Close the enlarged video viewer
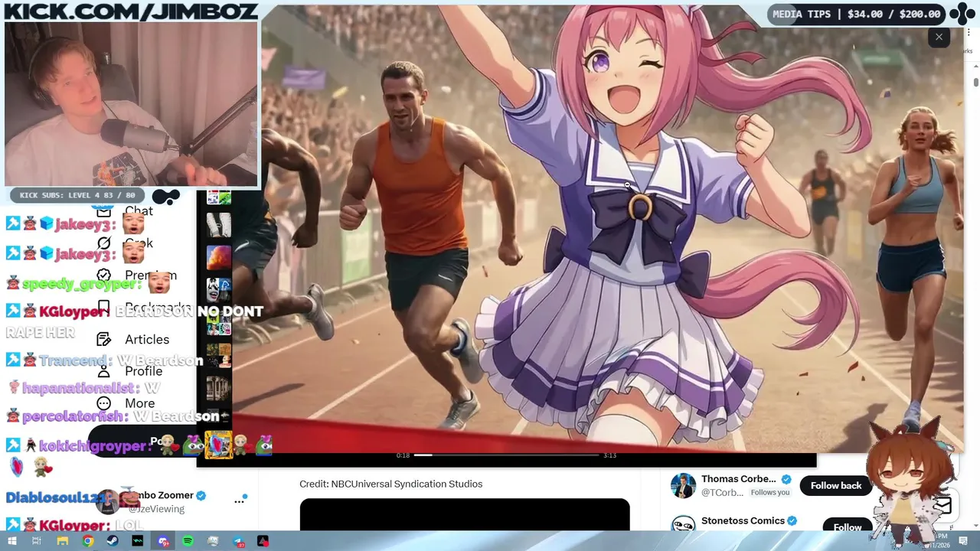The width and height of the screenshot is (980, 551). click(x=939, y=37)
